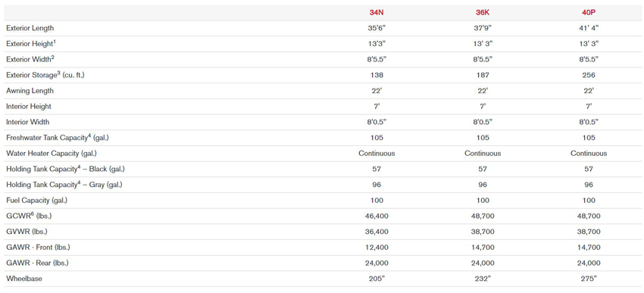Click the Exterior Length row label
644x293 pixels.
coord(30,28)
